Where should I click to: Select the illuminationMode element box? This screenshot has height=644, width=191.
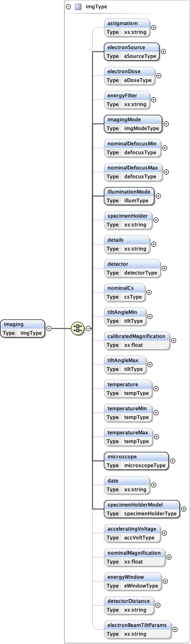pos(129,196)
